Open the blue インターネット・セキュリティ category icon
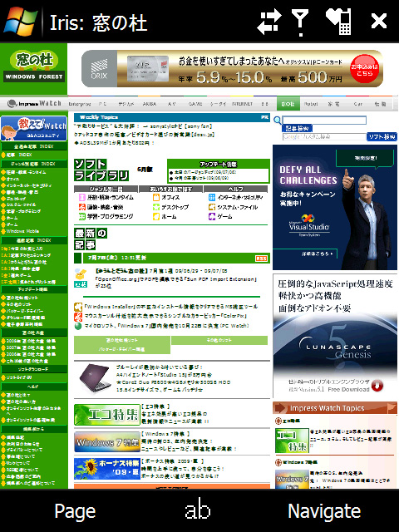This screenshot has width=399, height=532. pyautogui.click(x=212, y=198)
